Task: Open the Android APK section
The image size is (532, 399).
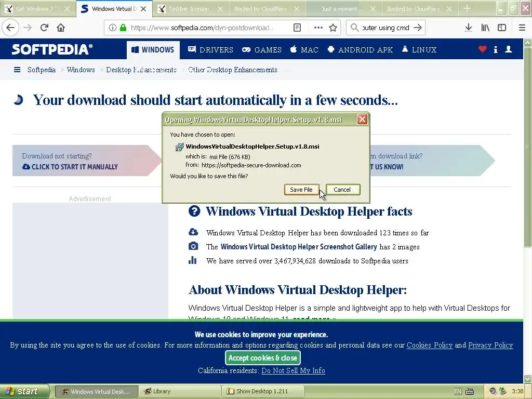Action: [361, 50]
